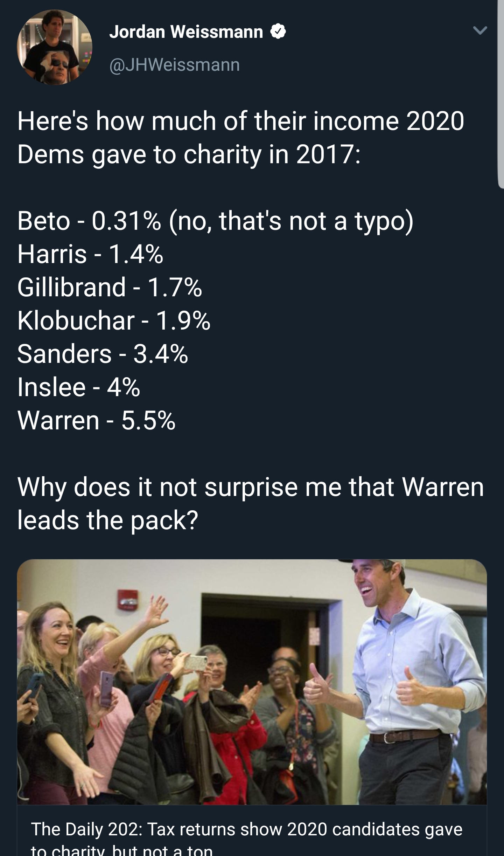Tap the Warren - 5.5% line
Screen dimensions: 504x856
(x=97, y=420)
